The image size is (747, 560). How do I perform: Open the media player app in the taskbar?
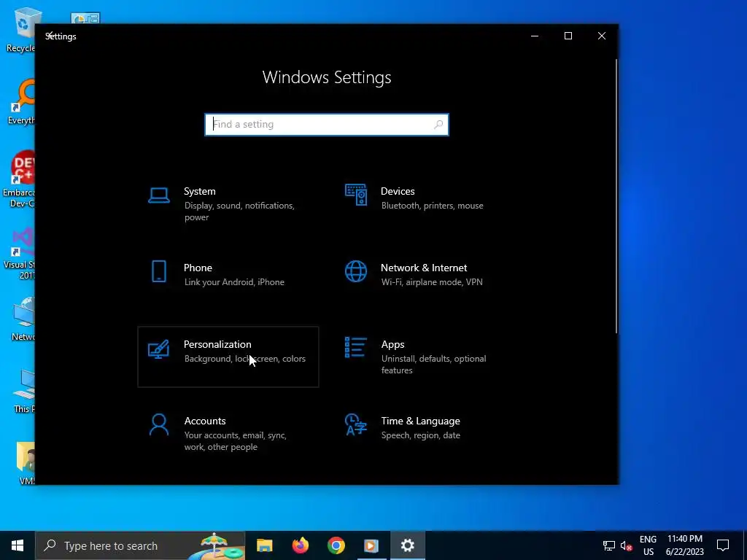tap(371, 545)
